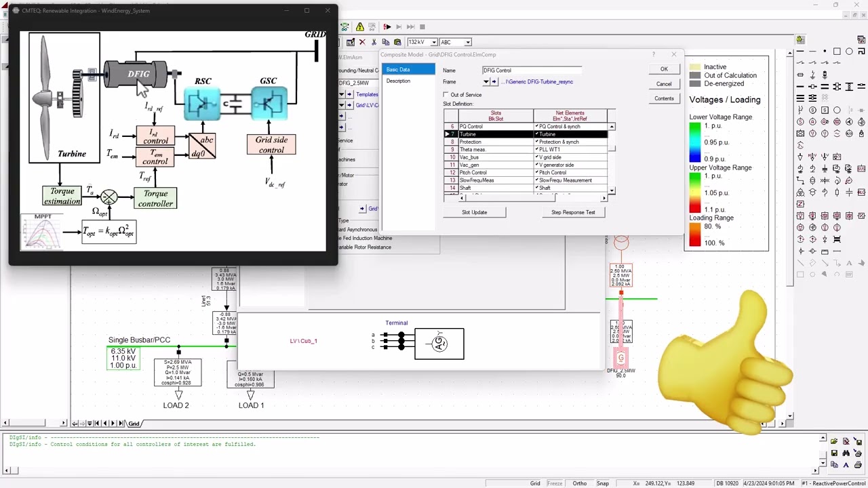This screenshot has height=488, width=868.
Task: Select the SlowFrequMeas slot row
Action: tap(526, 180)
